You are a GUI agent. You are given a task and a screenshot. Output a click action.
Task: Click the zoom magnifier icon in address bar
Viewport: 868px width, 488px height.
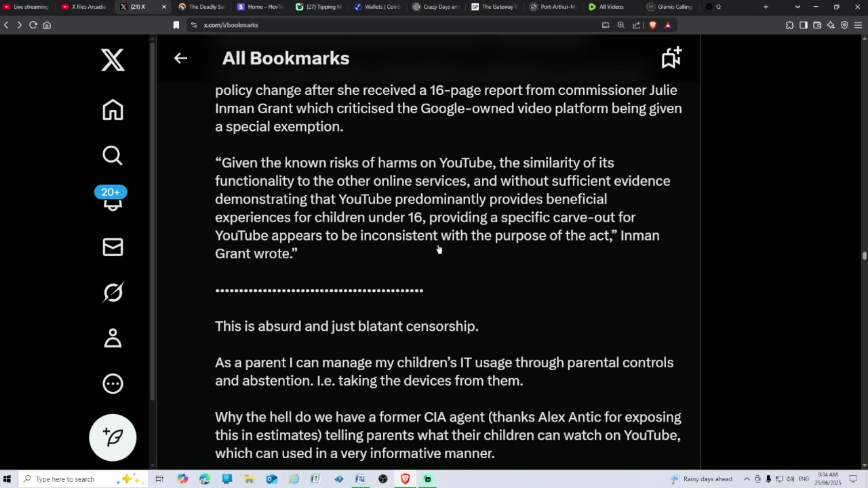coord(620,25)
